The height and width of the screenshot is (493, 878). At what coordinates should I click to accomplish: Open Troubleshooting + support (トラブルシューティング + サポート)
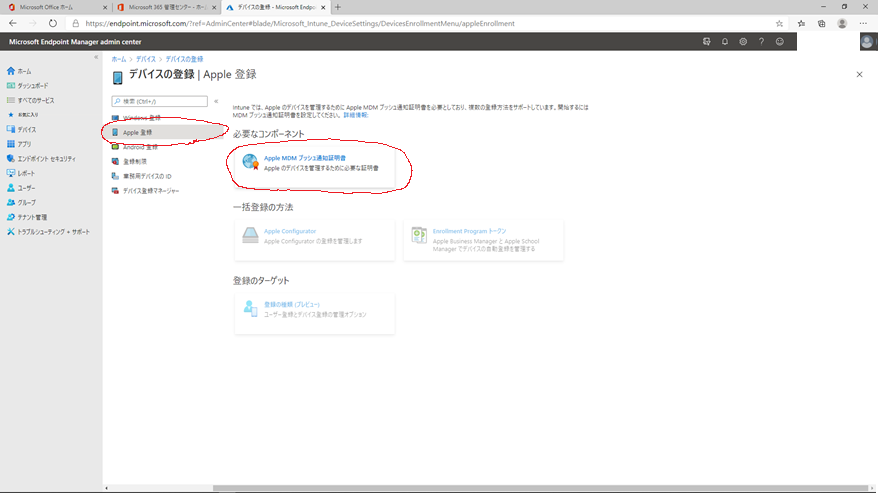point(48,231)
